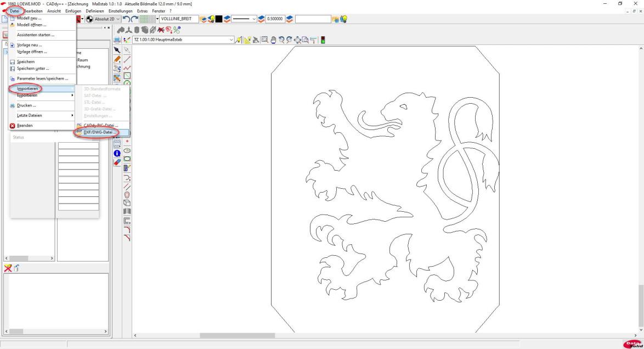
Task: Click the red crossed-out bug icon
Action: (x=161, y=30)
